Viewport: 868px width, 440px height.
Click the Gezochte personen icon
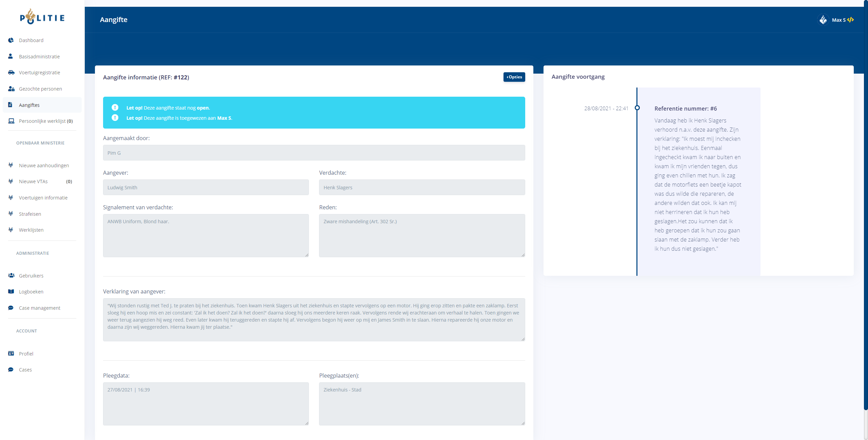[x=11, y=89]
